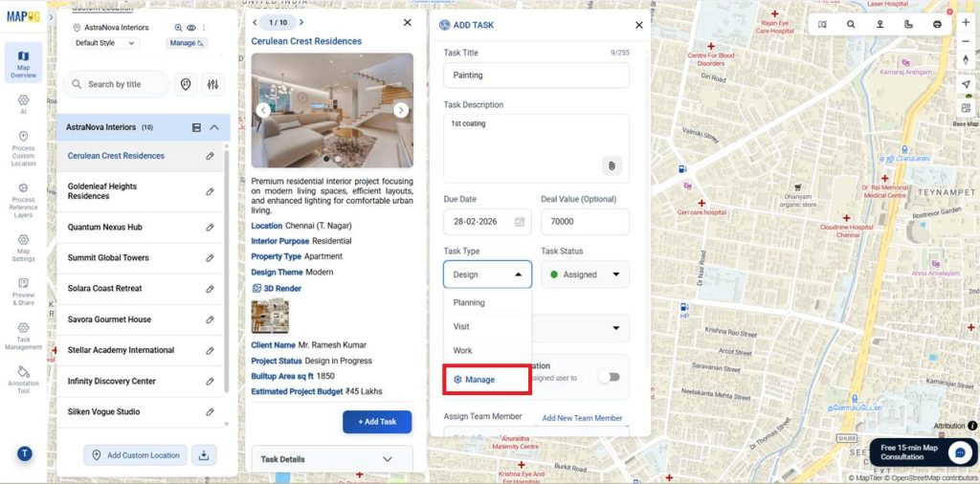This screenshot has width=980, height=484.
Task: Click Add Custom Location button
Action: click(136, 455)
